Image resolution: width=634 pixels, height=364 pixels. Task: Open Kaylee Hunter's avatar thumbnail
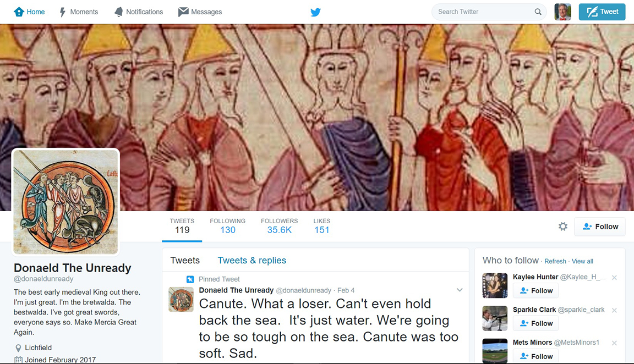pyautogui.click(x=495, y=285)
